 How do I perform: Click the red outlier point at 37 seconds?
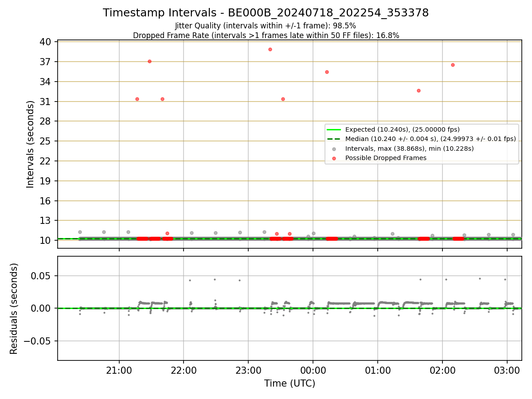point(149,61)
